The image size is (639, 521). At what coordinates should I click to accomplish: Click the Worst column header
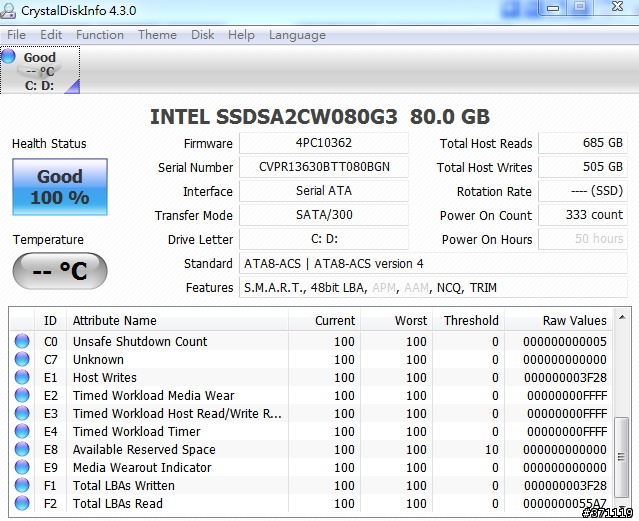397,320
